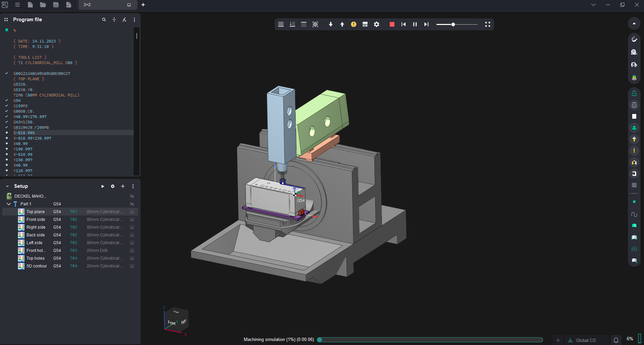Open the Setup panel gear settings
The image size is (644, 345).
coord(113,186)
